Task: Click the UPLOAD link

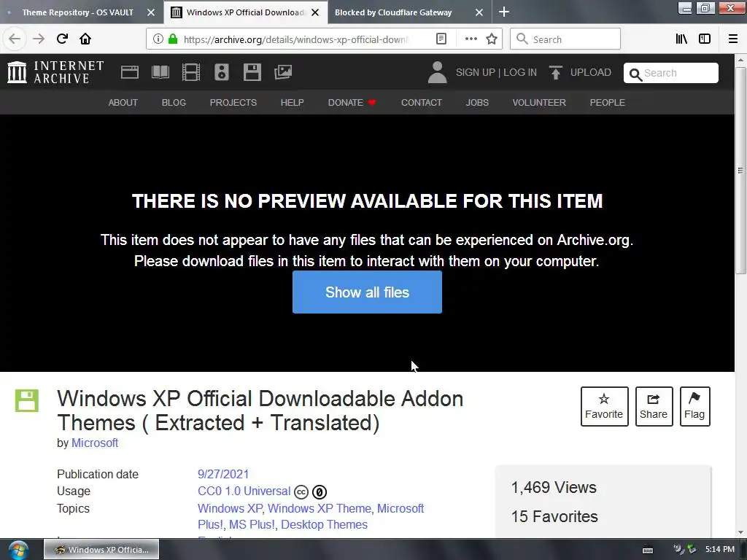Action: coord(590,72)
